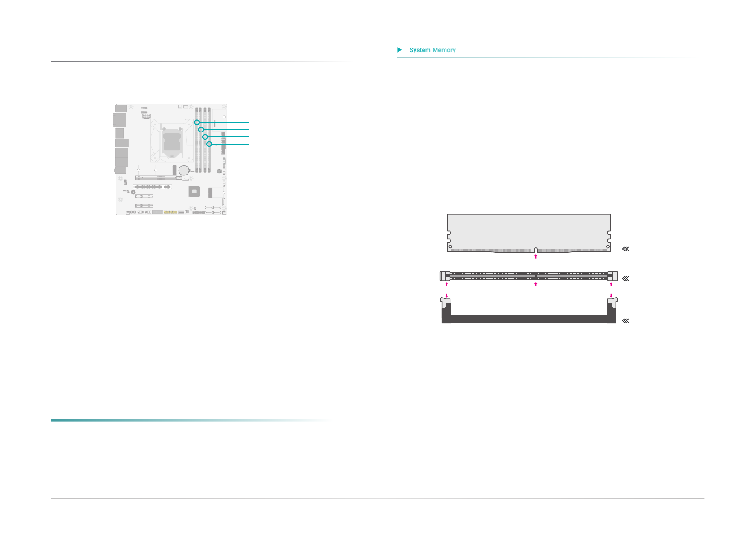Click the square chipset on the motherboard diagram
The image size is (756, 535).
point(194,191)
